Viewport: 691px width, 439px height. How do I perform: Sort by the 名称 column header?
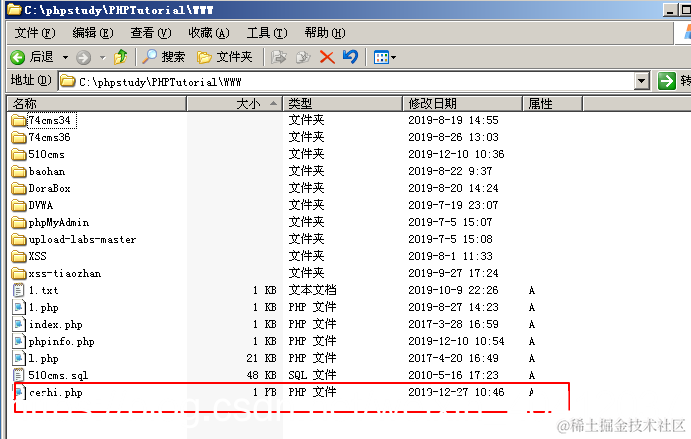coord(97,104)
